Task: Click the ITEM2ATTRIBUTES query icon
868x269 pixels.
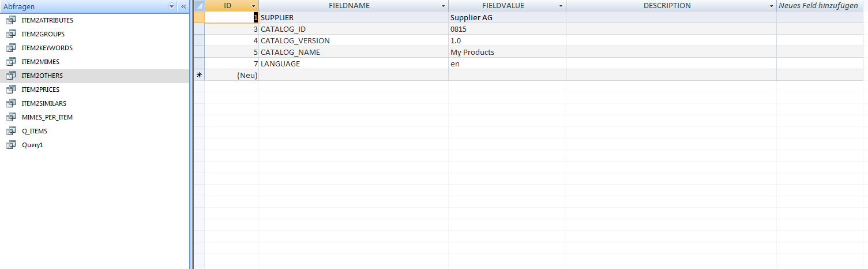Action: [10, 20]
